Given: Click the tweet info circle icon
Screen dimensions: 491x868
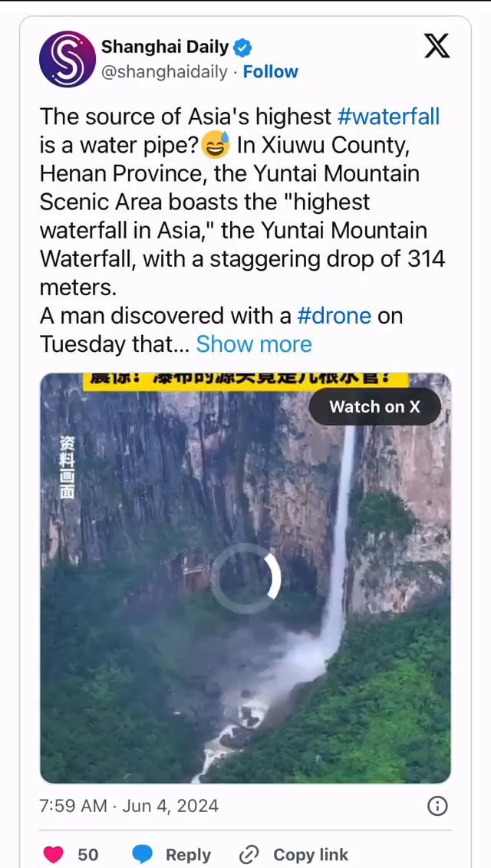Looking at the screenshot, I should 437,806.
